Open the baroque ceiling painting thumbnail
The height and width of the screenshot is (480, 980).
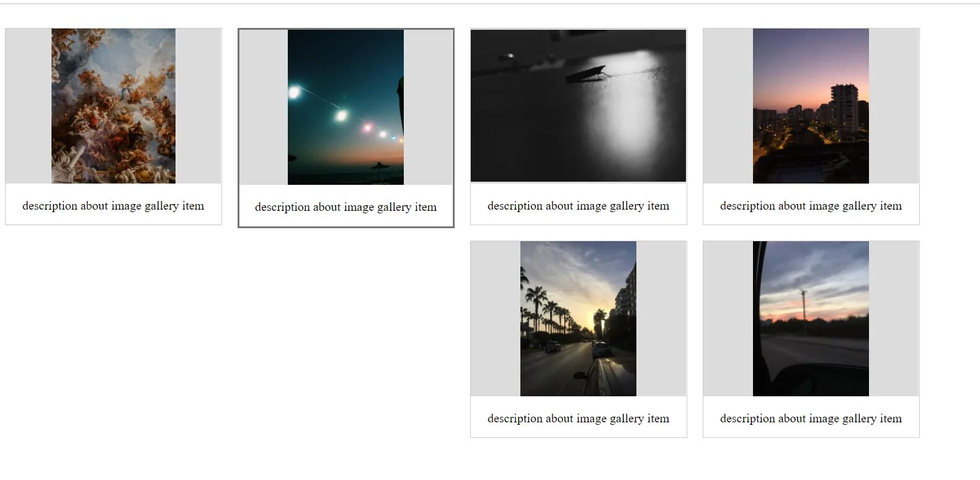tap(114, 106)
